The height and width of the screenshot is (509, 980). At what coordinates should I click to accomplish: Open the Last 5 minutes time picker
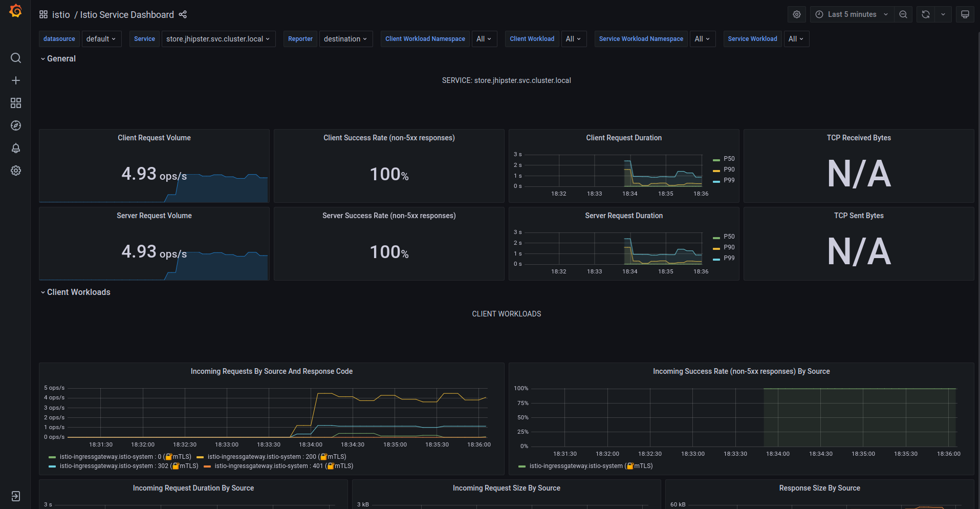pos(852,14)
